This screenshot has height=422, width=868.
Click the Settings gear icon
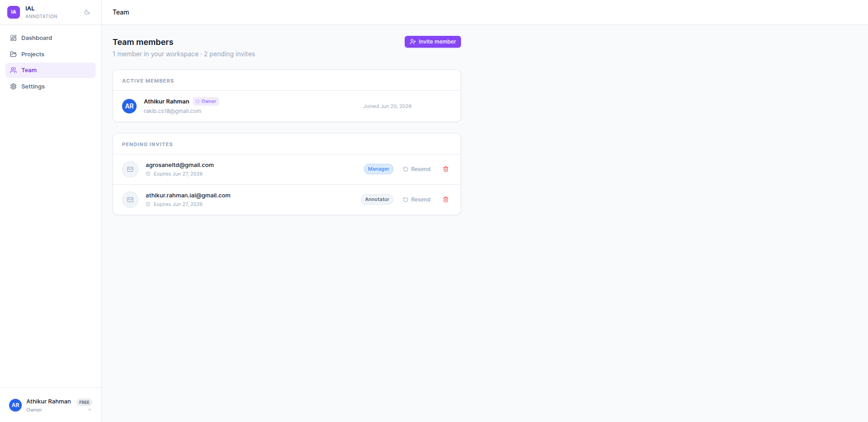coord(14,87)
